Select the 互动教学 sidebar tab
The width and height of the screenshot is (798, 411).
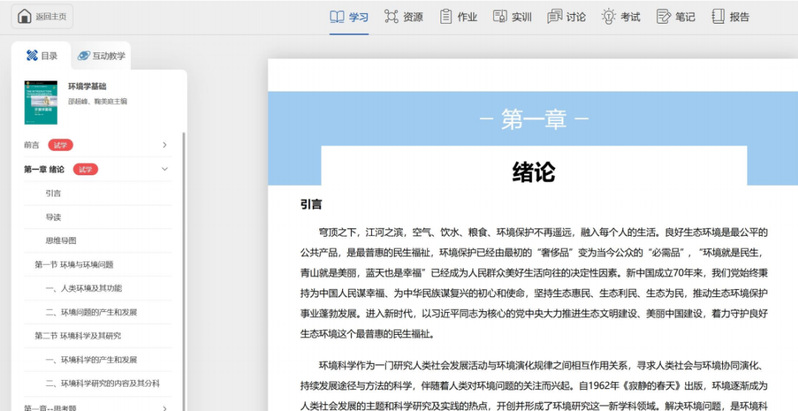pos(101,56)
